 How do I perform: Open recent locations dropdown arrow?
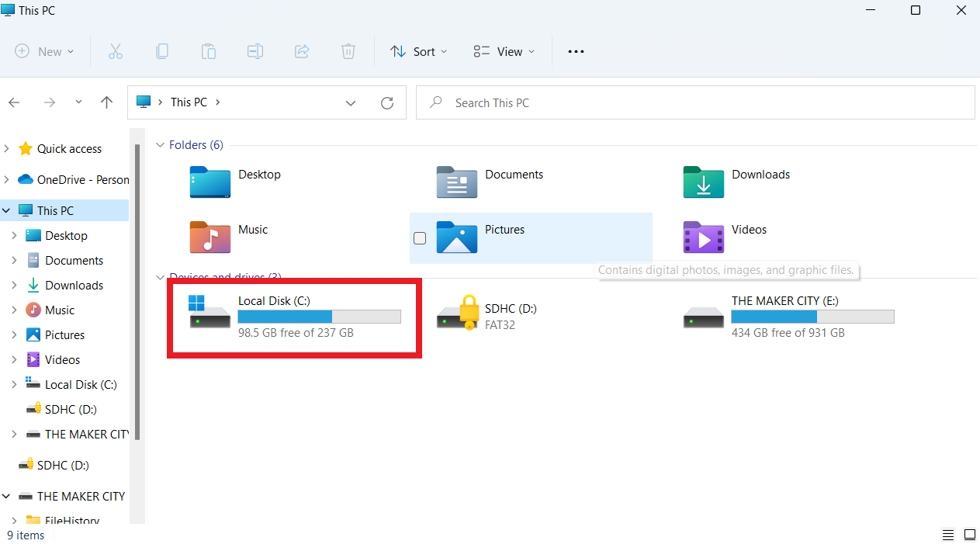click(78, 102)
